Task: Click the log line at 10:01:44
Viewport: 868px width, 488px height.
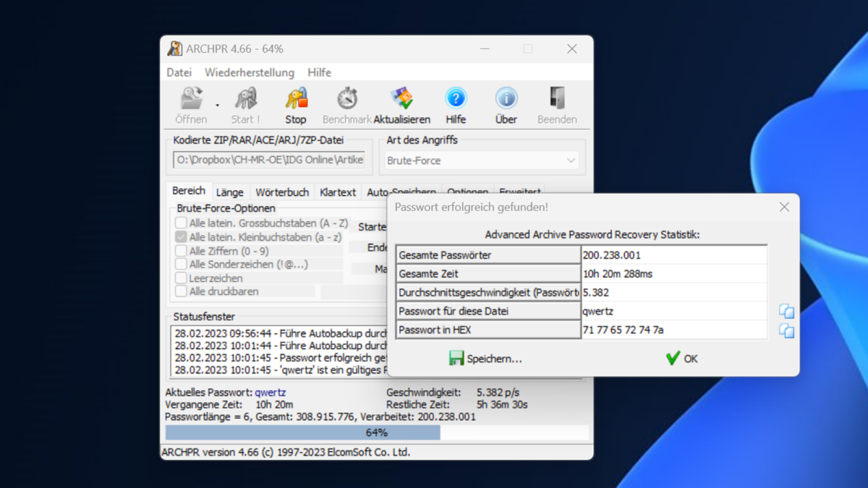Action: pyautogui.click(x=281, y=346)
